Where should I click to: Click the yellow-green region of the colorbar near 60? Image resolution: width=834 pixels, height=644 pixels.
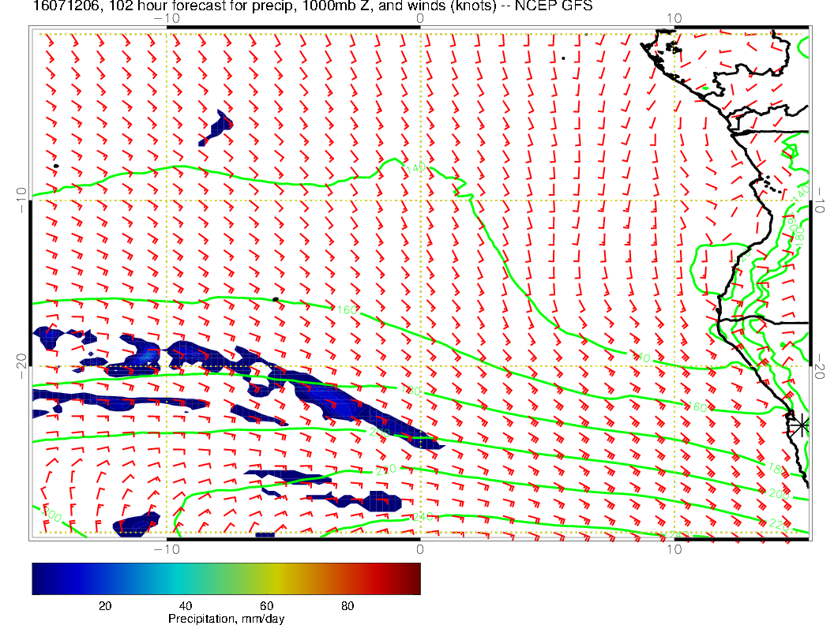267,578
